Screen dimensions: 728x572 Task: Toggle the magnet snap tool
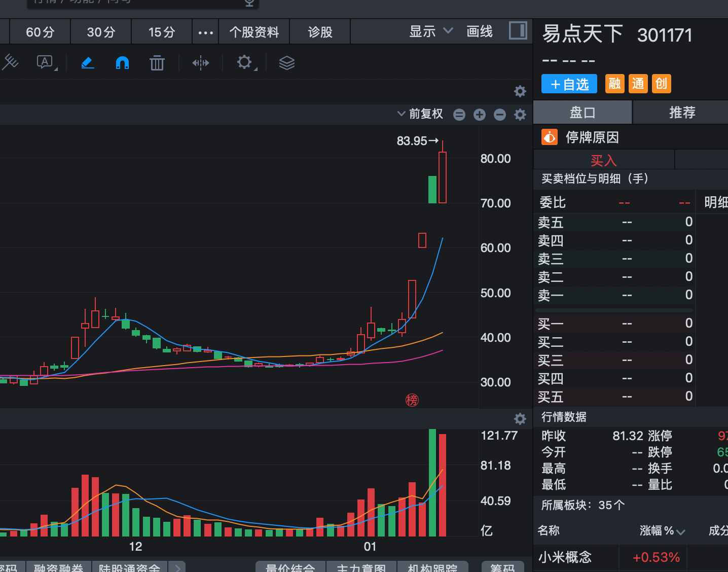122,62
